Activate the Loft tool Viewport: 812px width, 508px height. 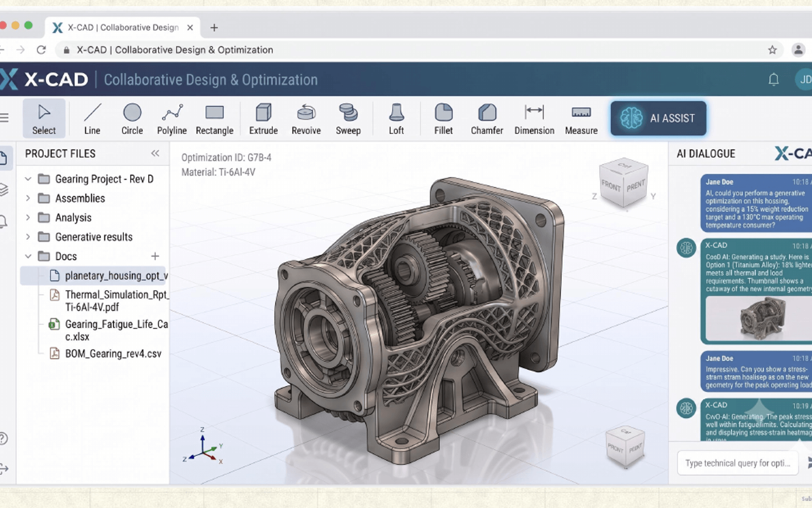click(x=396, y=118)
